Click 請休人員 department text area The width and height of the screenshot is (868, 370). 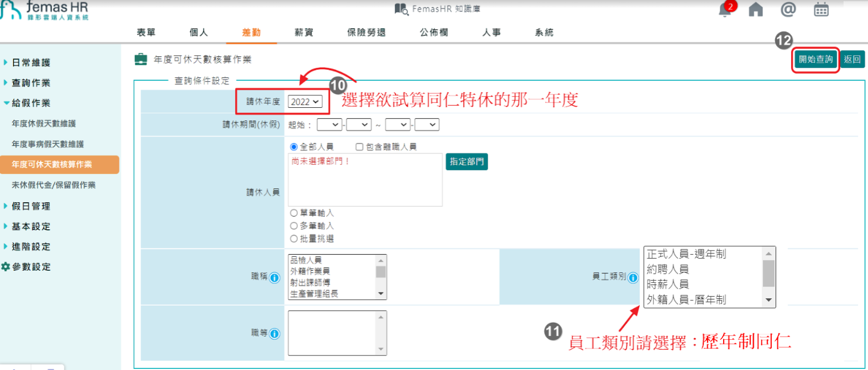pos(365,180)
